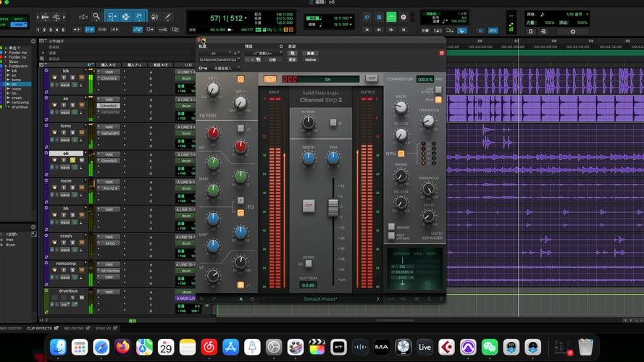Select the Zoomer magnifier tool

(96, 17)
